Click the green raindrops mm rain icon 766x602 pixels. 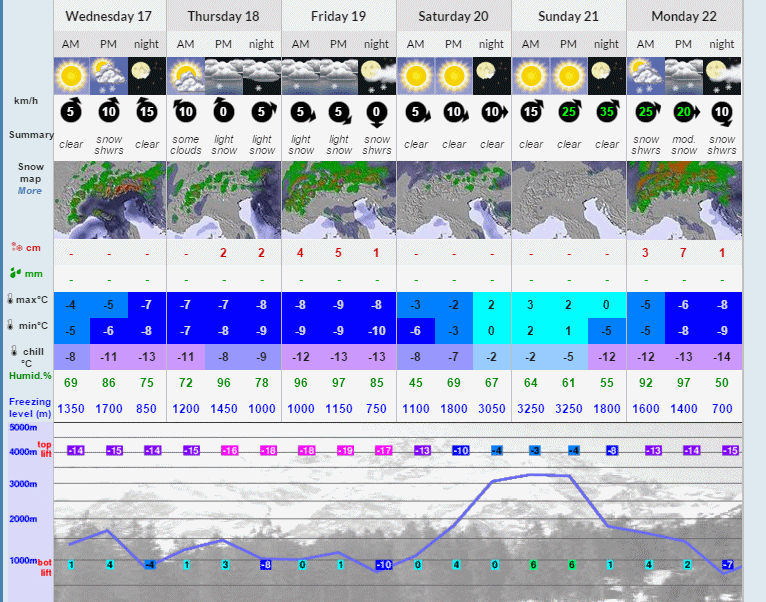(16, 273)
